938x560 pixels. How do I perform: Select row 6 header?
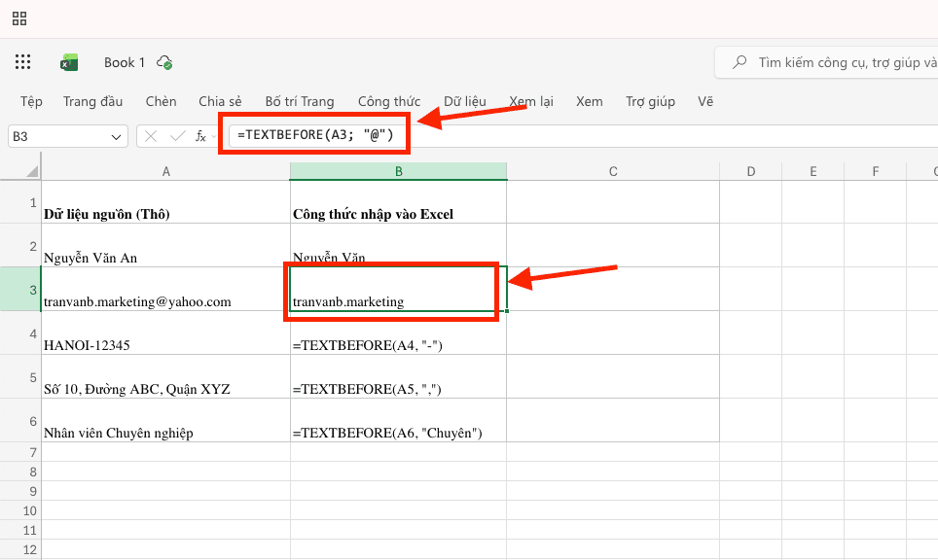pyautogui.click(x=20, y=420)
